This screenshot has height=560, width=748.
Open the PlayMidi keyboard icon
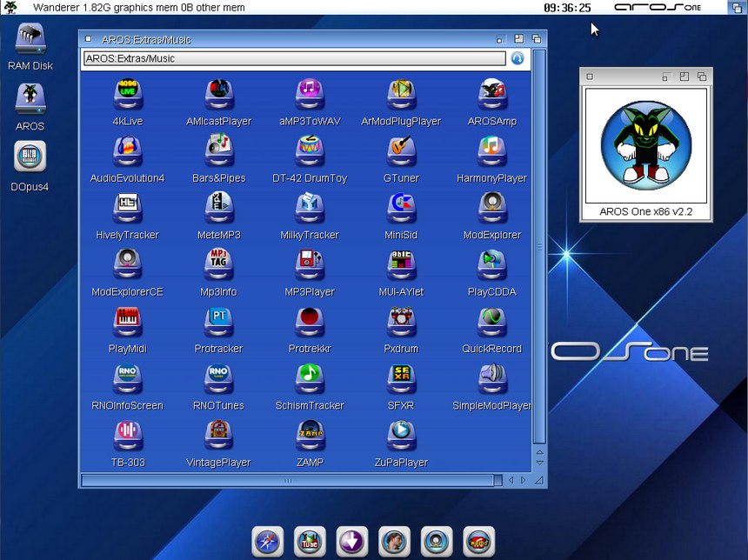pos(128,323)
